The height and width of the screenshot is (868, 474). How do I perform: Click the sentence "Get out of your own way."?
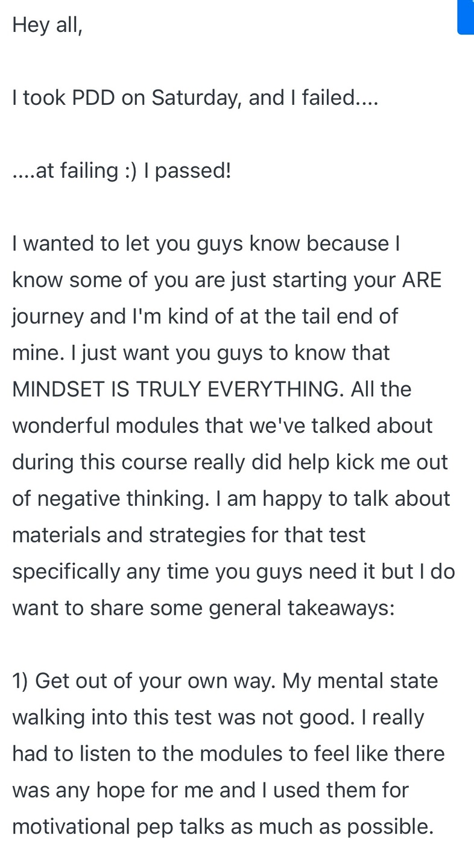(156, 681)
